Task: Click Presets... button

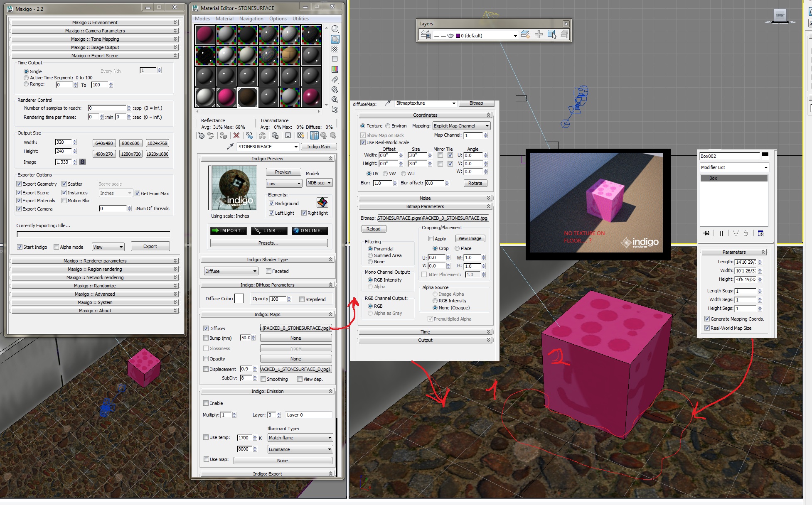Action: point(268,243)
